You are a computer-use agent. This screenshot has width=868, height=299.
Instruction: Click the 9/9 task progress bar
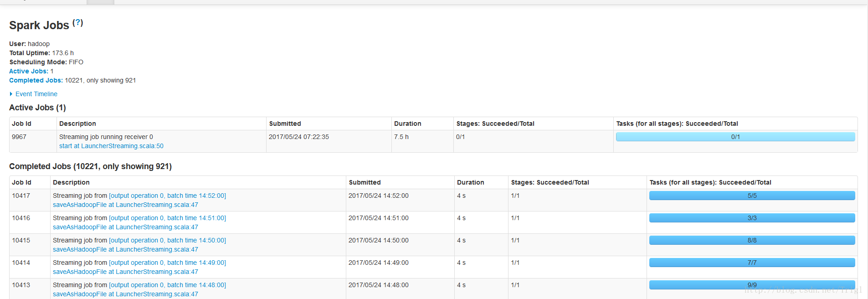[x=752, y=285]
